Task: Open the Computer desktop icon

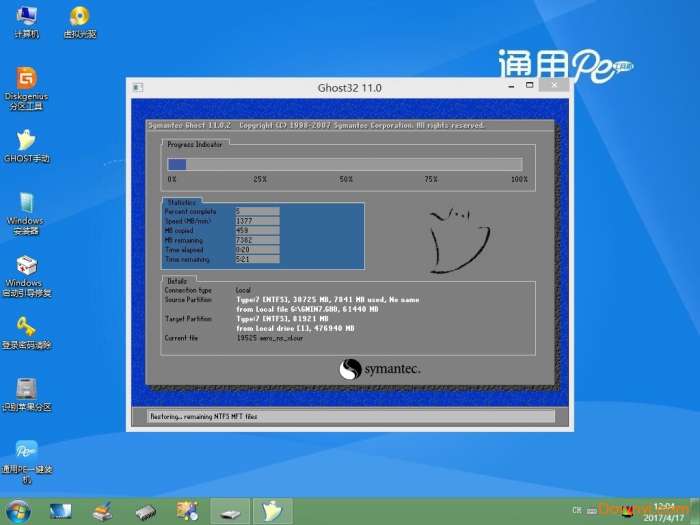Action: [x=26, y=22]
